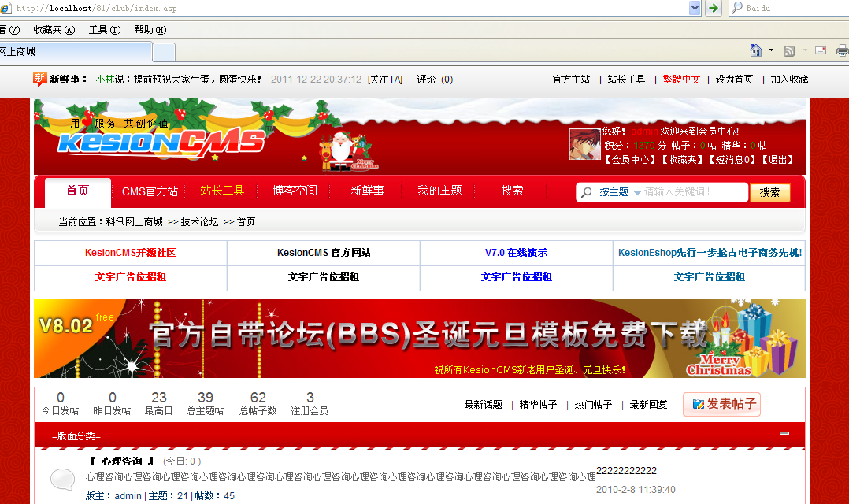Switch to the 博客空间 tab

(x=295, y=190)
